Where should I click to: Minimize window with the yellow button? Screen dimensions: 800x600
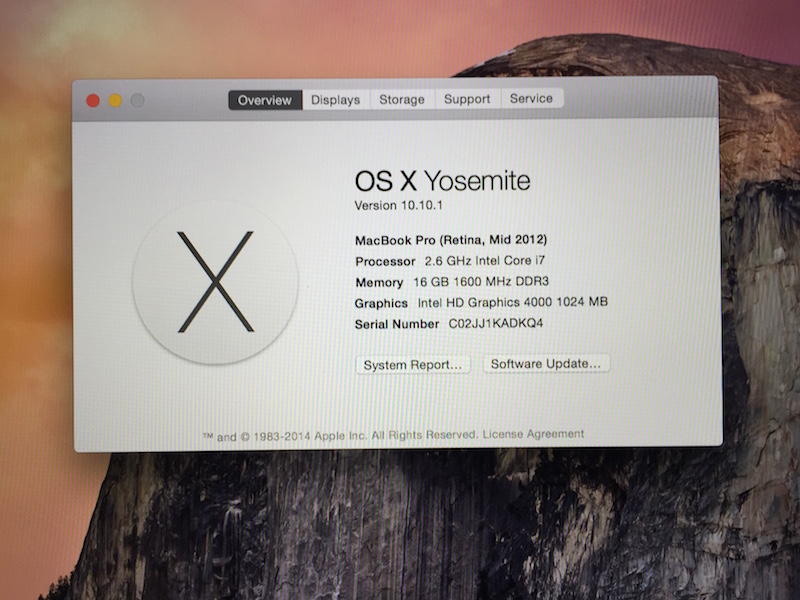coord(115,101)
